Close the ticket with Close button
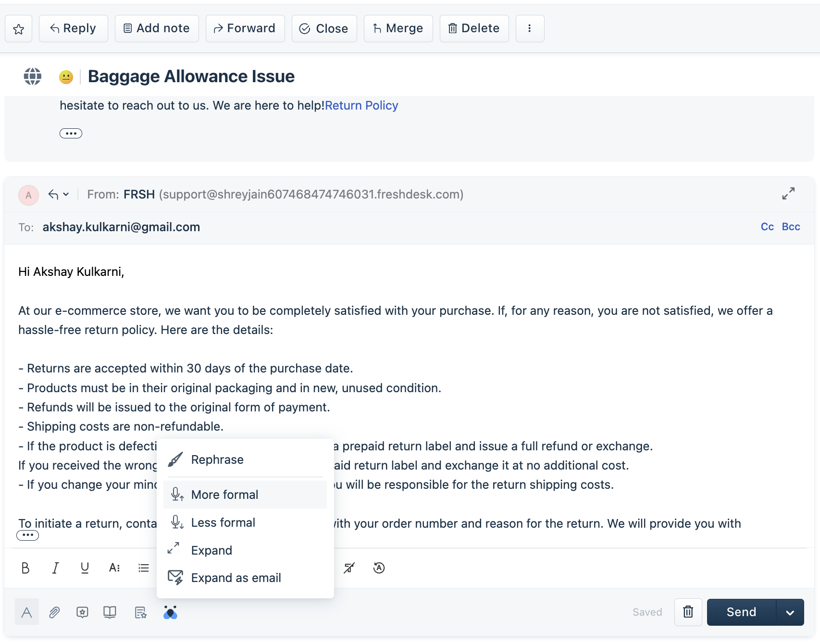Screen dimensions: 820x644 [x=324, y=29]
